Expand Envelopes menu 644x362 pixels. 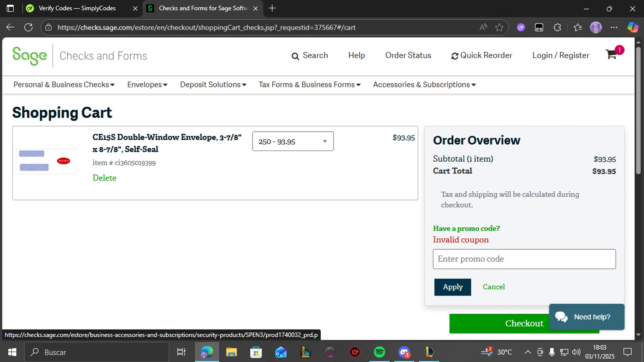pos(147,84)
